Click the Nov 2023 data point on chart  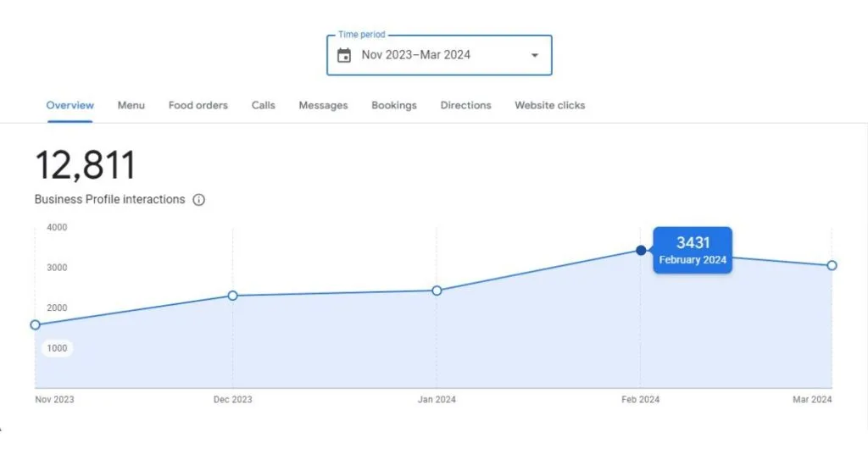tap(36, 325)
